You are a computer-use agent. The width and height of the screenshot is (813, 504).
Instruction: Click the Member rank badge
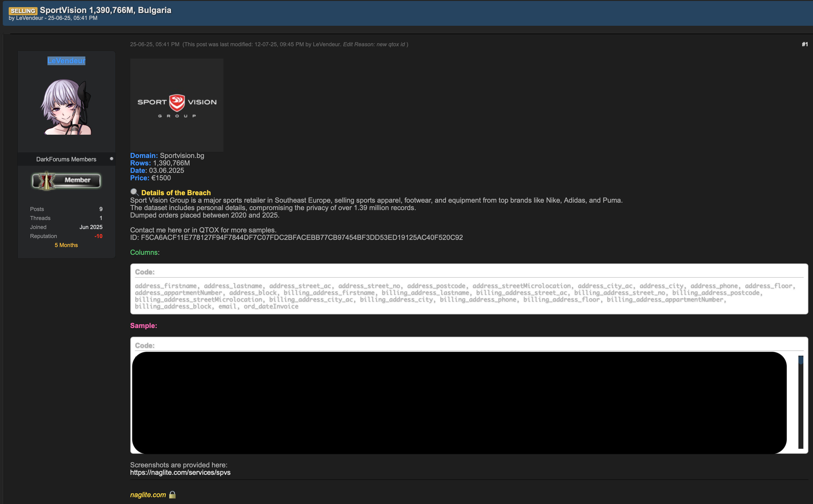[x=66, y=180]
